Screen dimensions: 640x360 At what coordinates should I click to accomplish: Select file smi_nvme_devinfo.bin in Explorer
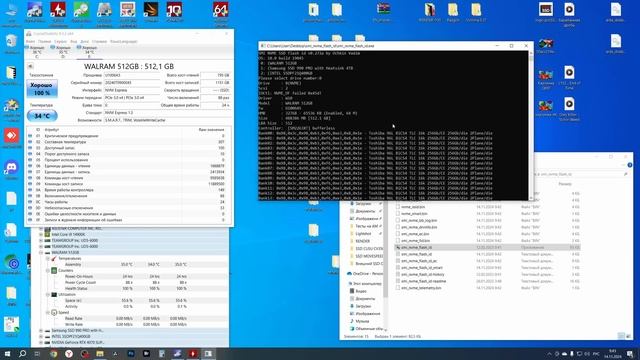tap(419, 227)
